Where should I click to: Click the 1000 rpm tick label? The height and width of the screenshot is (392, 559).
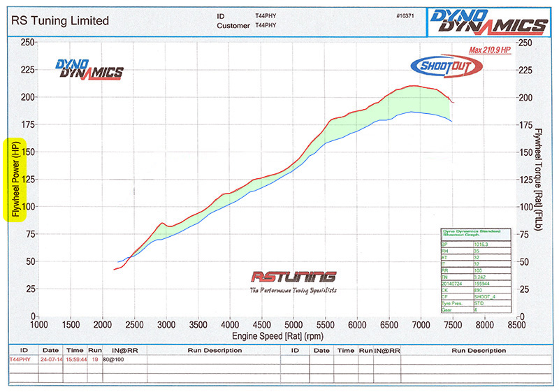(x=39, y=325)
